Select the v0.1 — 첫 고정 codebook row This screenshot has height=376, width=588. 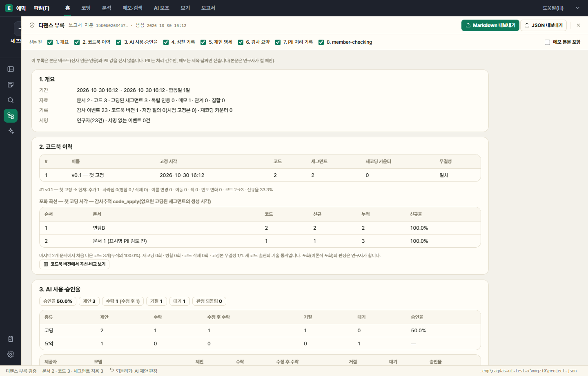click(260, 175)
